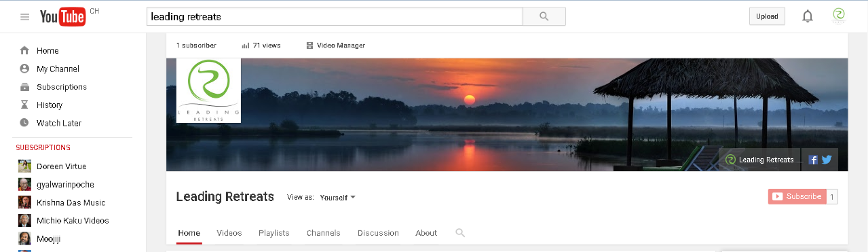
Task: Click the views bar chart icon
Action: (245, 46)
